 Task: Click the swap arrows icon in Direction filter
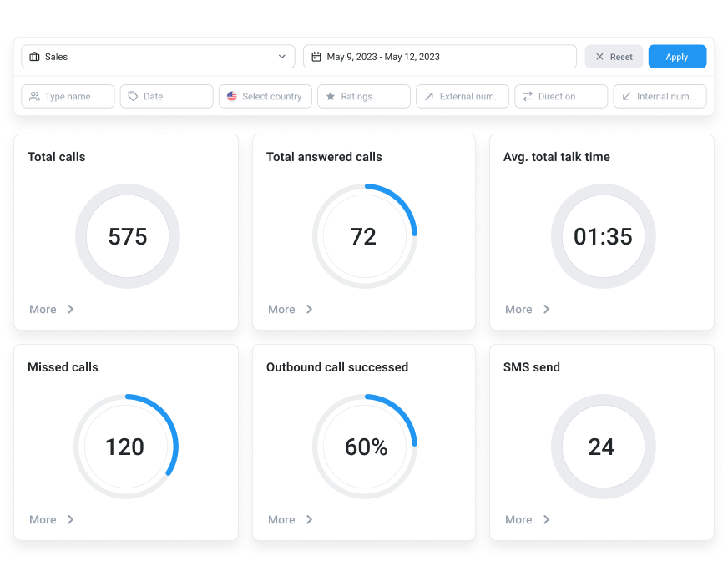click(528, 97)
